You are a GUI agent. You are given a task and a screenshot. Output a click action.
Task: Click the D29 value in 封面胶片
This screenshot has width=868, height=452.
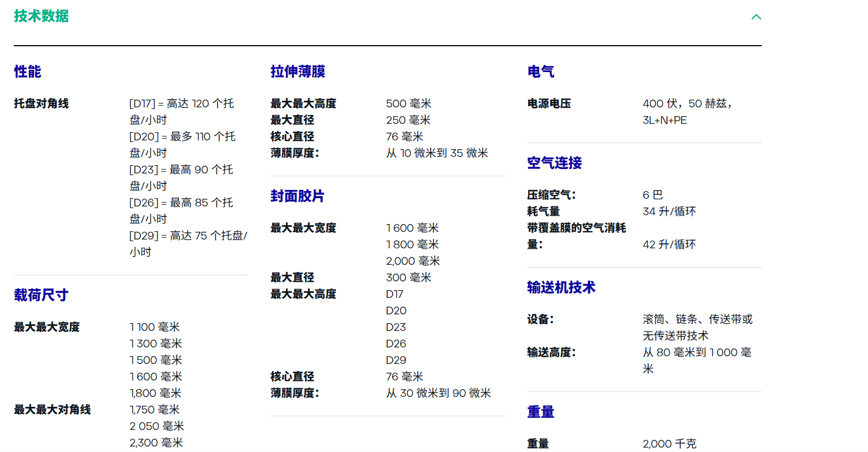click(x=396, y=360)
